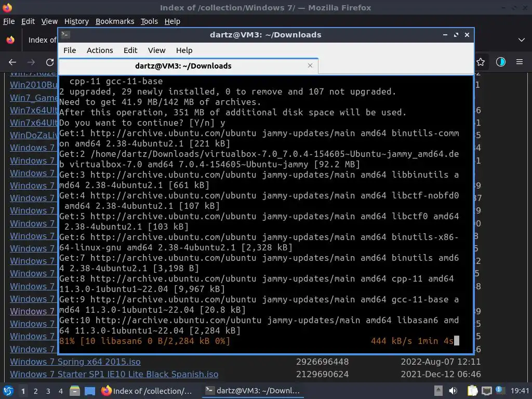Click the Firefox logo in window title bar

click(x=7, y=7)
